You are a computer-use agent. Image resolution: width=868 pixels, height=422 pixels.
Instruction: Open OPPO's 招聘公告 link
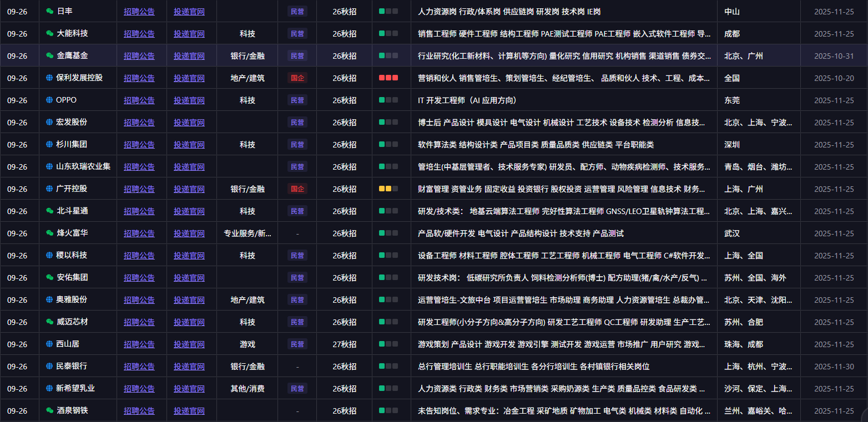139,100
